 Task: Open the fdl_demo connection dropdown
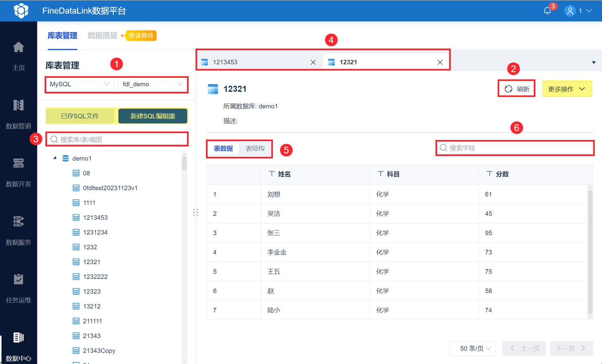tap(153, 84)
